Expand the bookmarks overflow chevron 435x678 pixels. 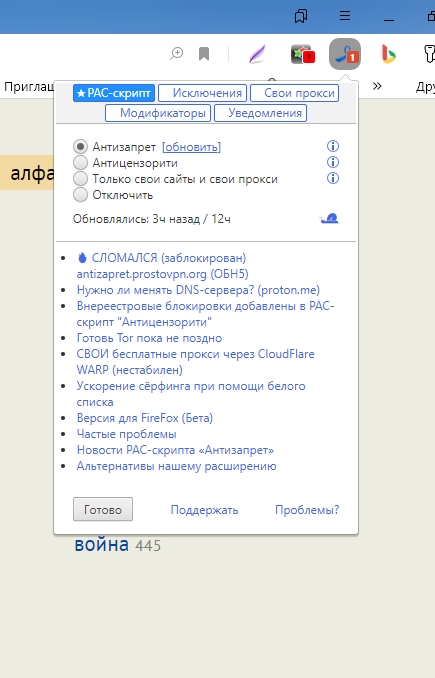(x=377, y=86)
